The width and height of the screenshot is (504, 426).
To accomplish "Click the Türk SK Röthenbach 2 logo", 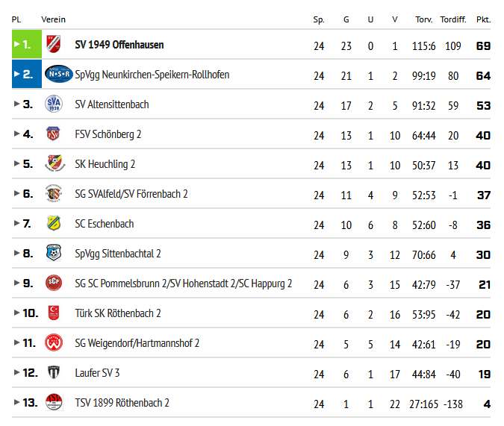I will click(53, 313).
